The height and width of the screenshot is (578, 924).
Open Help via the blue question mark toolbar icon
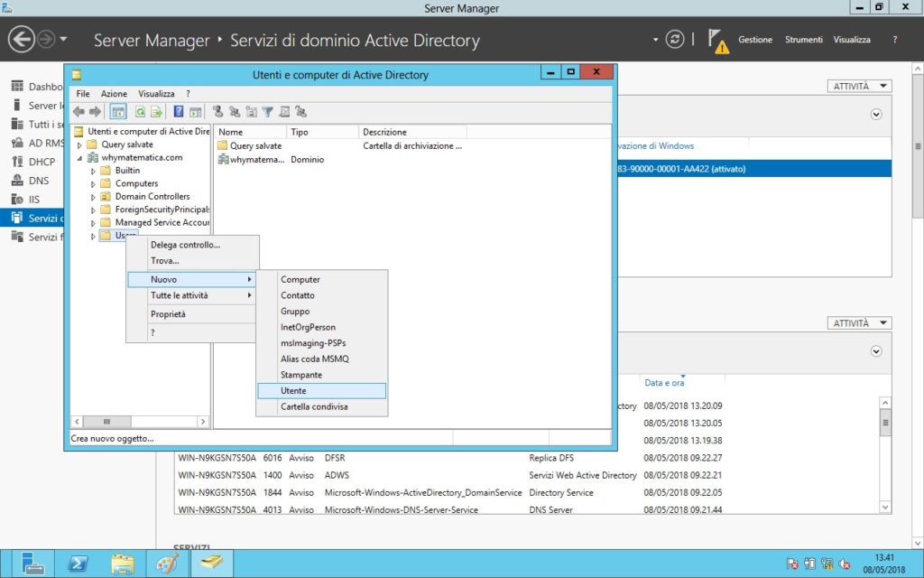click(x=179, y=111)
